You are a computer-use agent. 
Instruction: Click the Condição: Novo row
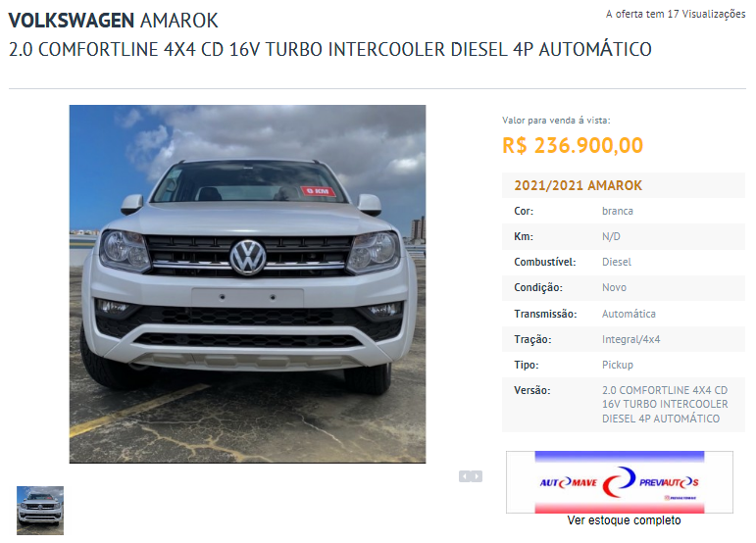624,287
